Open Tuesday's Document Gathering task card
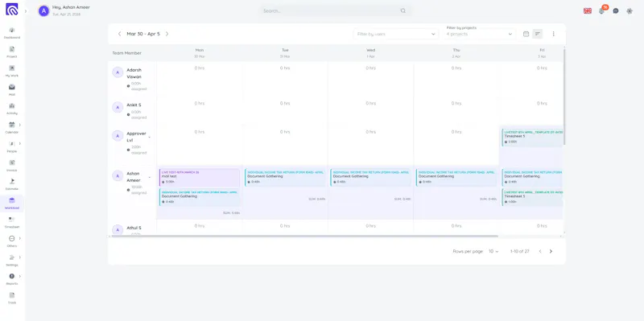644x321 pixels. [x=285, y=178]
